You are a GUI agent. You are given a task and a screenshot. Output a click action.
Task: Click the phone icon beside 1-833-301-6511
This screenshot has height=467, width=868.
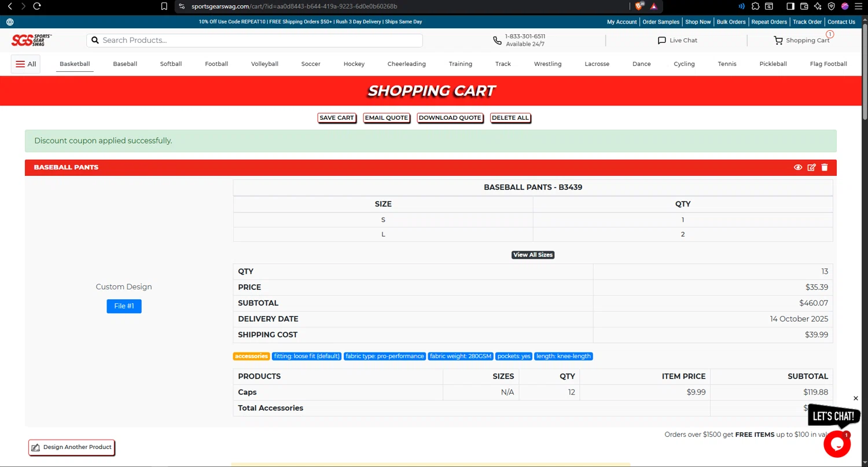click(x=497, y=41)
